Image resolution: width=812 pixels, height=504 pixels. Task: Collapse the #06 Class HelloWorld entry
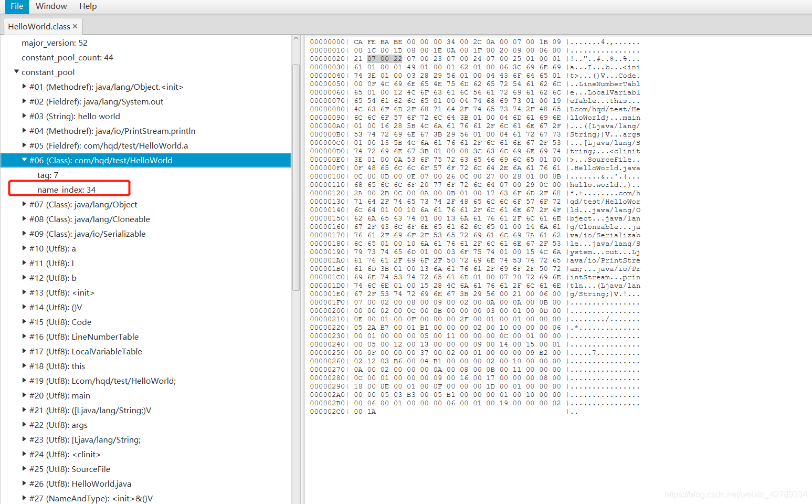point(24,160)
